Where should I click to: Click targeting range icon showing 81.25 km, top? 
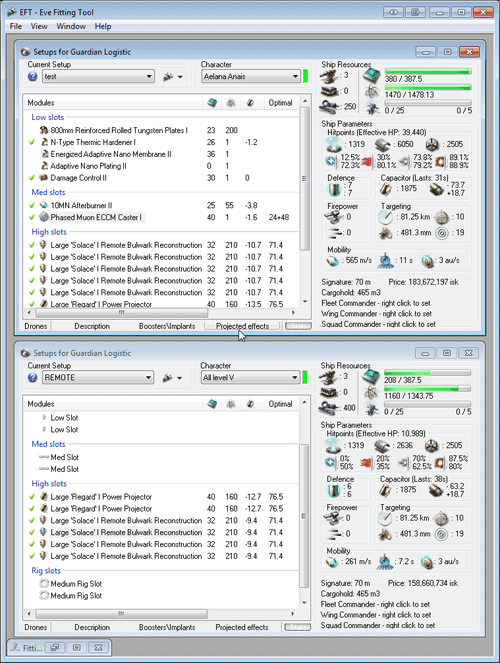385,217
